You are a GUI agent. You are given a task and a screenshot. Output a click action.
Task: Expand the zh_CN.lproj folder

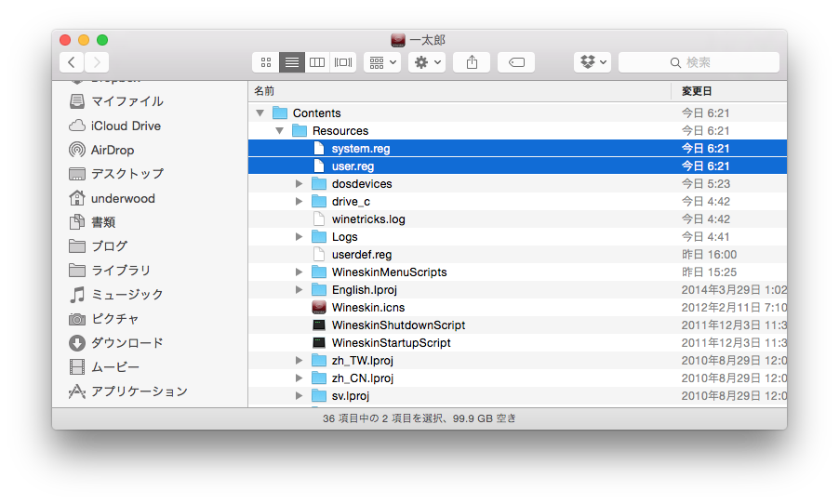pyautogui.click(x=299, y=378)
